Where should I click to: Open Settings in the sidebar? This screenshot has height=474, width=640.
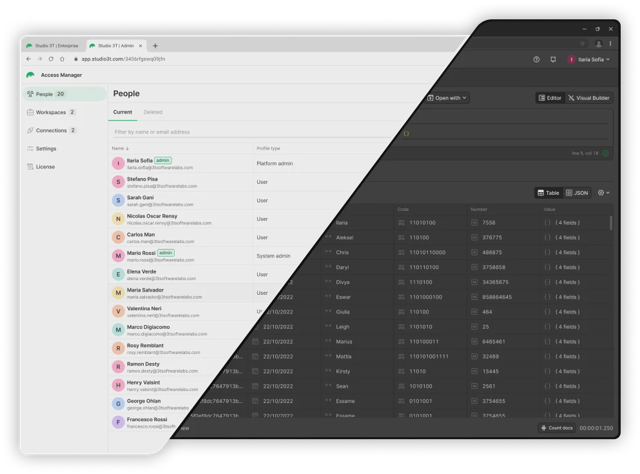point(42,149)
